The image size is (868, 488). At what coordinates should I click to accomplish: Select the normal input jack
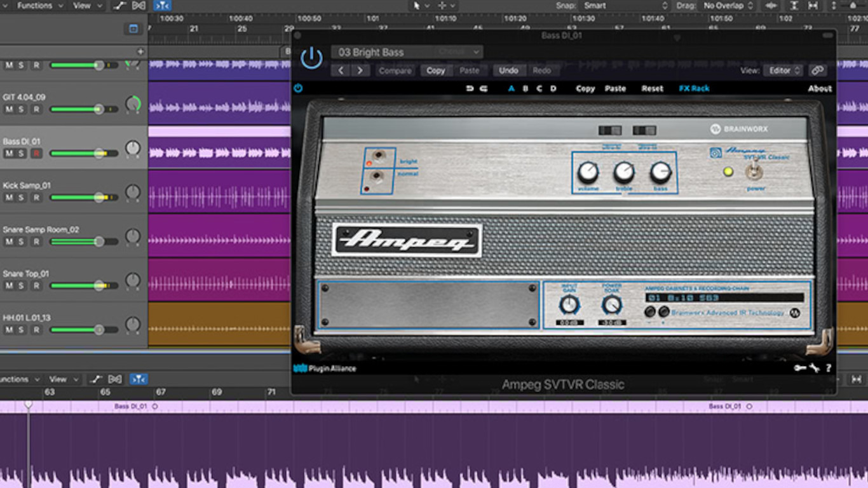click(x=377, y=177)
